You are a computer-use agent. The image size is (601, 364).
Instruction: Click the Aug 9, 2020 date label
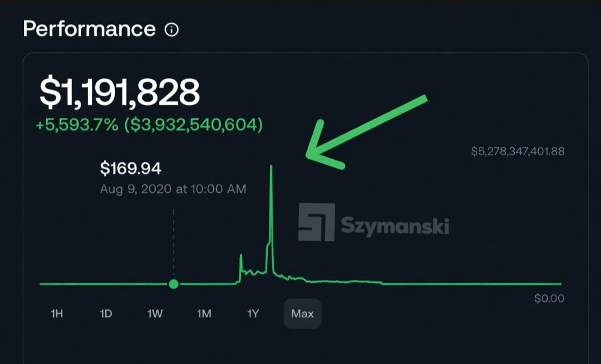173,189
